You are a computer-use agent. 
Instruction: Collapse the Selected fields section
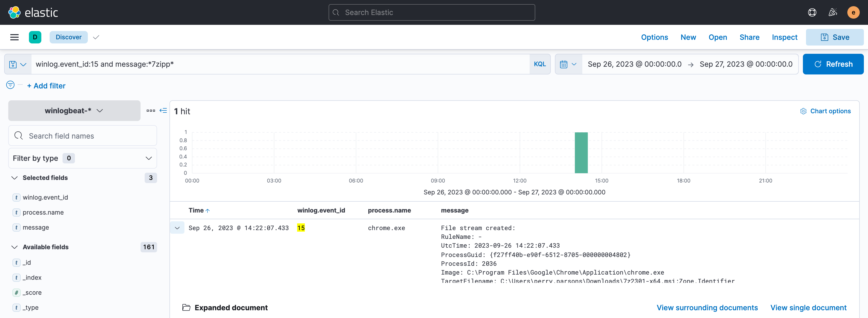14,178
